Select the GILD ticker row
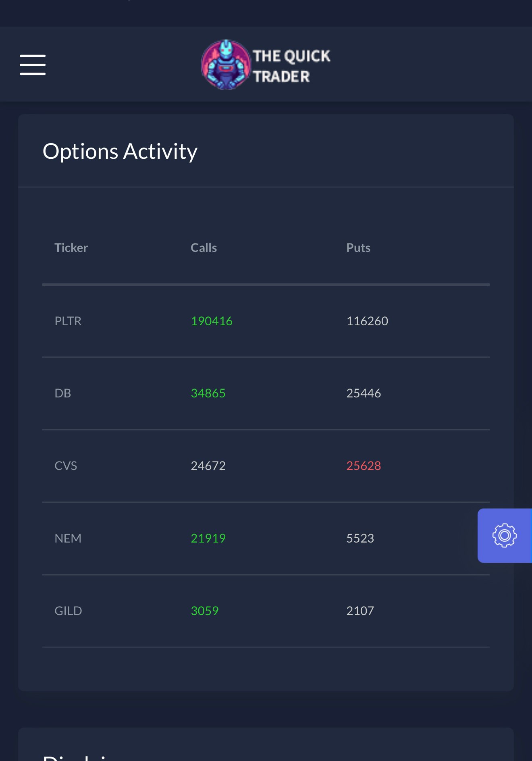 [68, 611]
